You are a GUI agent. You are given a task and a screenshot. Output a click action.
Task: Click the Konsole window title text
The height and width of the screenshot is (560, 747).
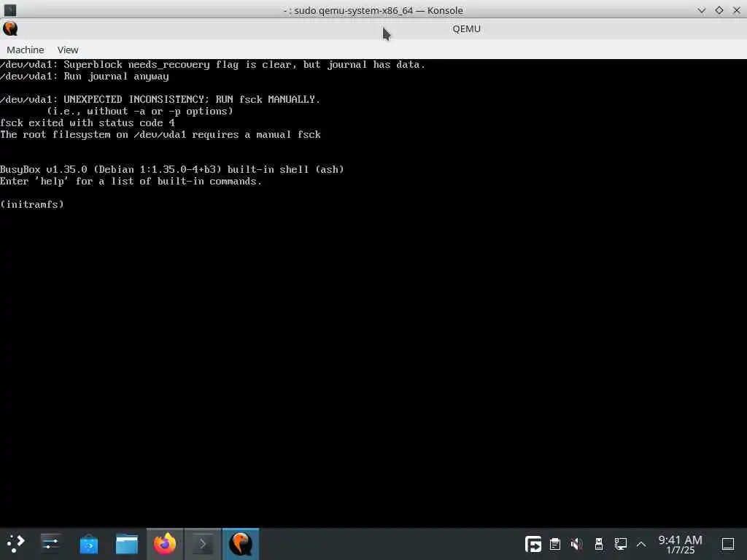point(373,10)
